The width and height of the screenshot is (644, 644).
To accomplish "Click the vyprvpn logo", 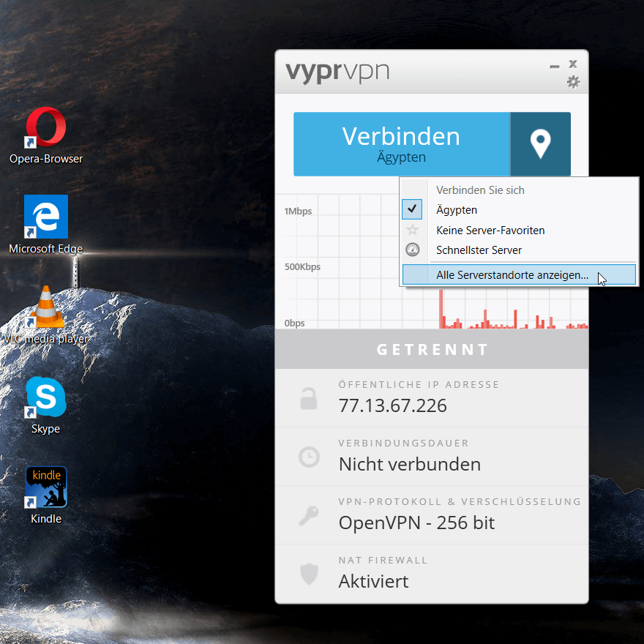I will pos(337,72).
